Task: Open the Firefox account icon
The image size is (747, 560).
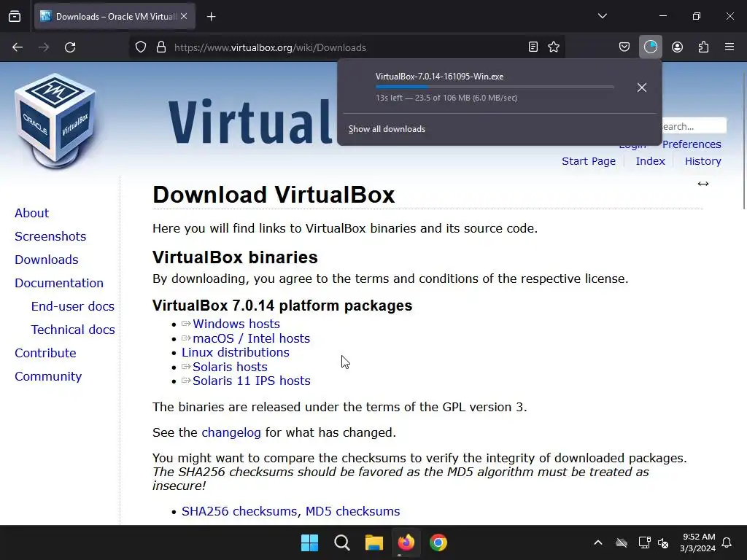Action: pyautogui.click(x=677, y=47)
